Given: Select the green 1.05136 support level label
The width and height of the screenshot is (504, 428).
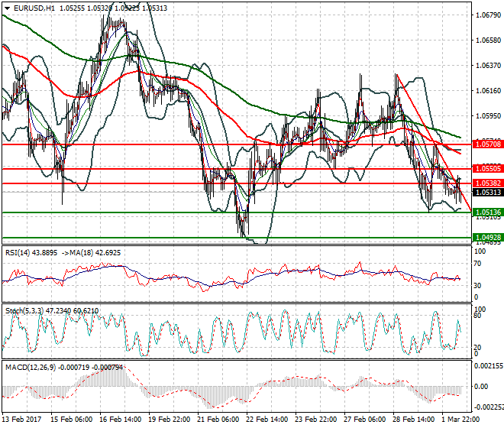Looking at the screenshot, I should 488,212.
